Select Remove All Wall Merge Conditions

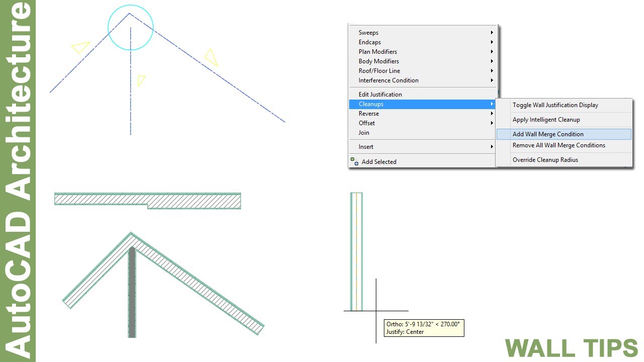coord(563,145)
